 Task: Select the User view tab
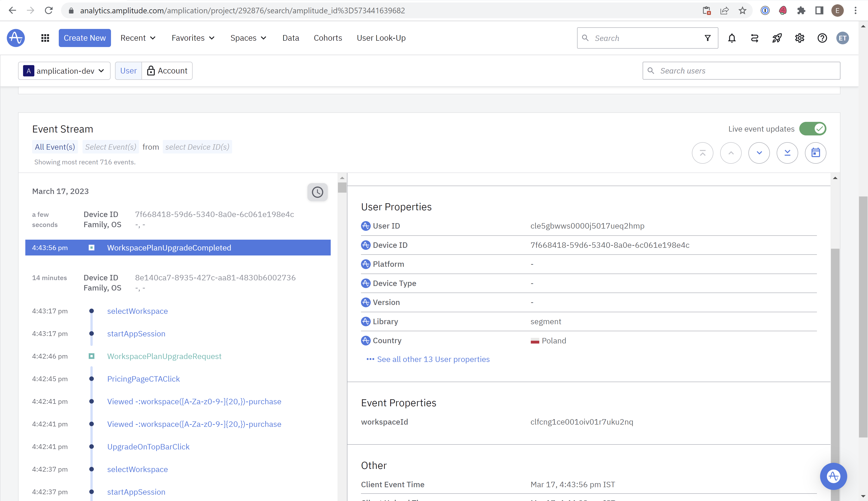pos(128,71)
